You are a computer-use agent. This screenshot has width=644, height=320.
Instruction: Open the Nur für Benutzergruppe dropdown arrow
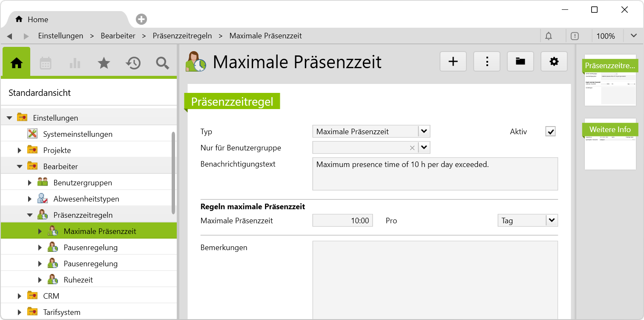click(424, 147)
